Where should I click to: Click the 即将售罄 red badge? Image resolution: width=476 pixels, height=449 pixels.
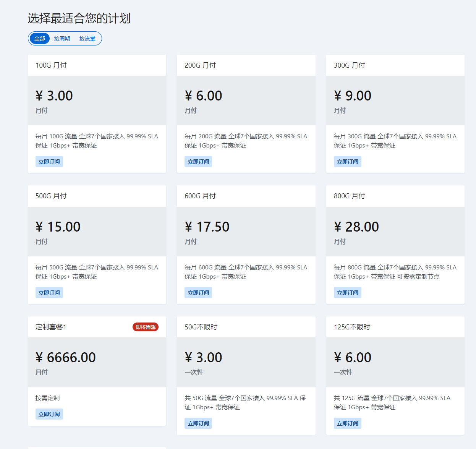(x=146, y=327)
